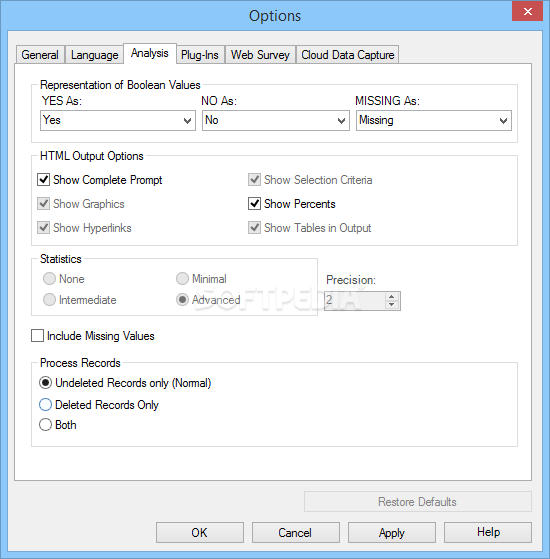The height and width of the screenshot is (559, 550).
Task: Cancel the Options dialog
Action: [x=295, y=533]
